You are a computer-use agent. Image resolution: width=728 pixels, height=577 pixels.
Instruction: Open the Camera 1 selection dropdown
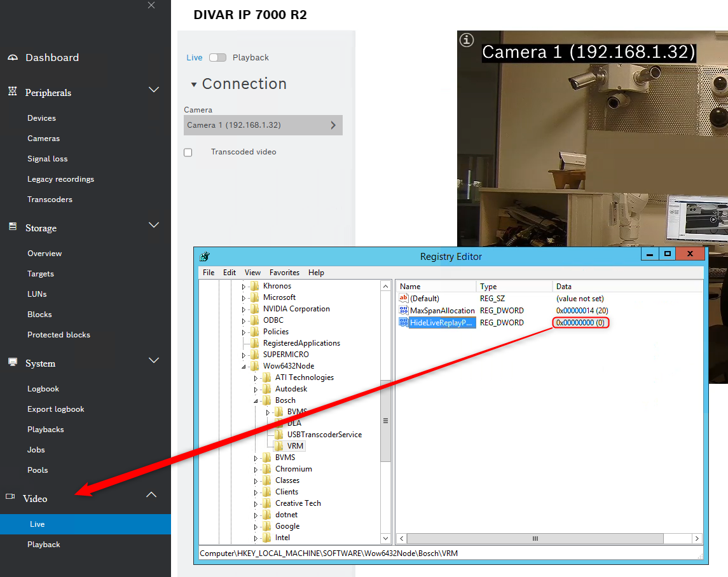pos(263,125)
